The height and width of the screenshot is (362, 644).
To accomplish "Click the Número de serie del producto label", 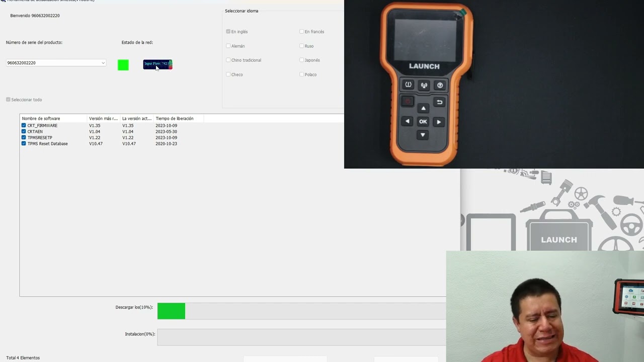I will [34, 42].
